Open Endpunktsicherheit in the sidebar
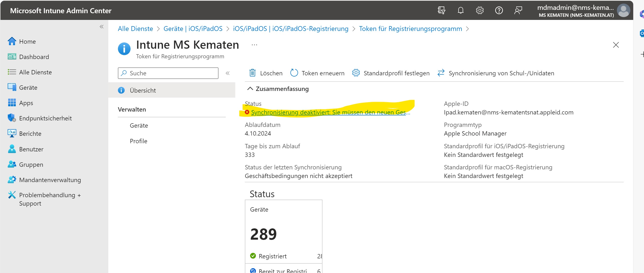 (x=40, y=118)
